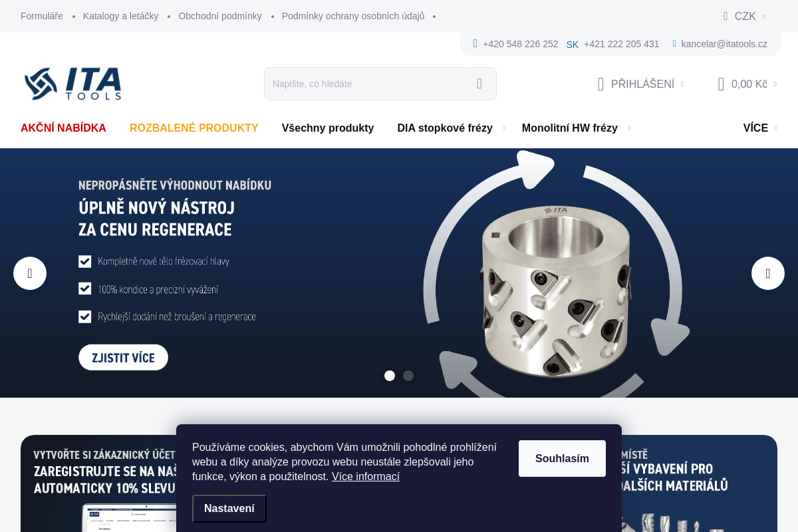Click 'ÚPLNĚ NOVÝ NÁSTROJ' banner headline
Viewport: 798px width, 532px height.
point(157,207)
